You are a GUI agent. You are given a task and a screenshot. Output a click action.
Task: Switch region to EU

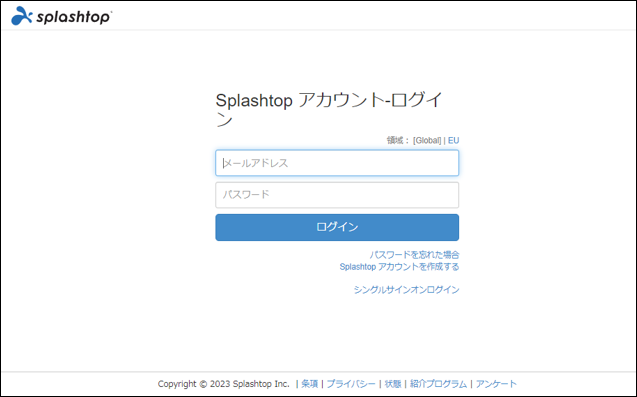point(453,141)
